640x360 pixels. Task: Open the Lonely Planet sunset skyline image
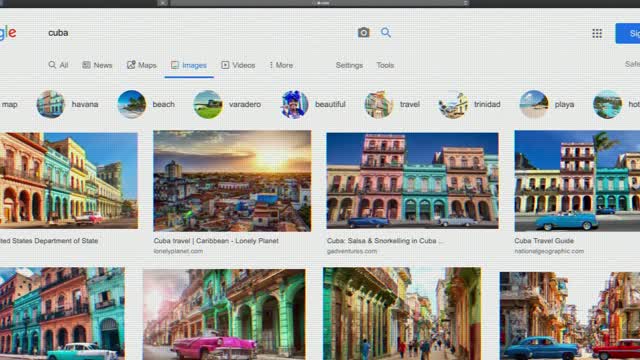click(x=232, y=181)
